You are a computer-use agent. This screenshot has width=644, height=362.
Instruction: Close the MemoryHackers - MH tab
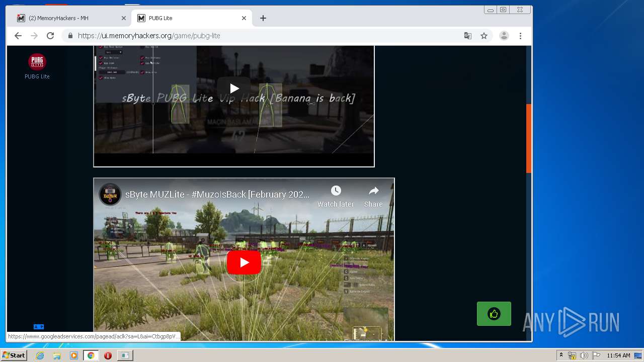point(124,18)
